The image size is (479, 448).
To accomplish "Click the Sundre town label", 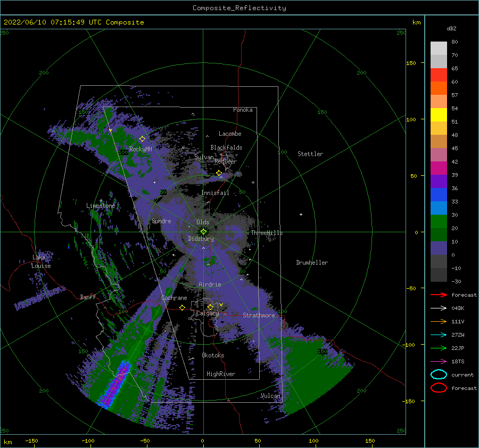I will click(161, 221).
